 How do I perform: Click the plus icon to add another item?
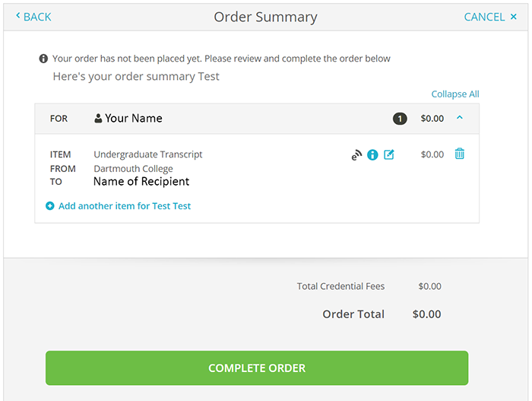click(50, 206)
